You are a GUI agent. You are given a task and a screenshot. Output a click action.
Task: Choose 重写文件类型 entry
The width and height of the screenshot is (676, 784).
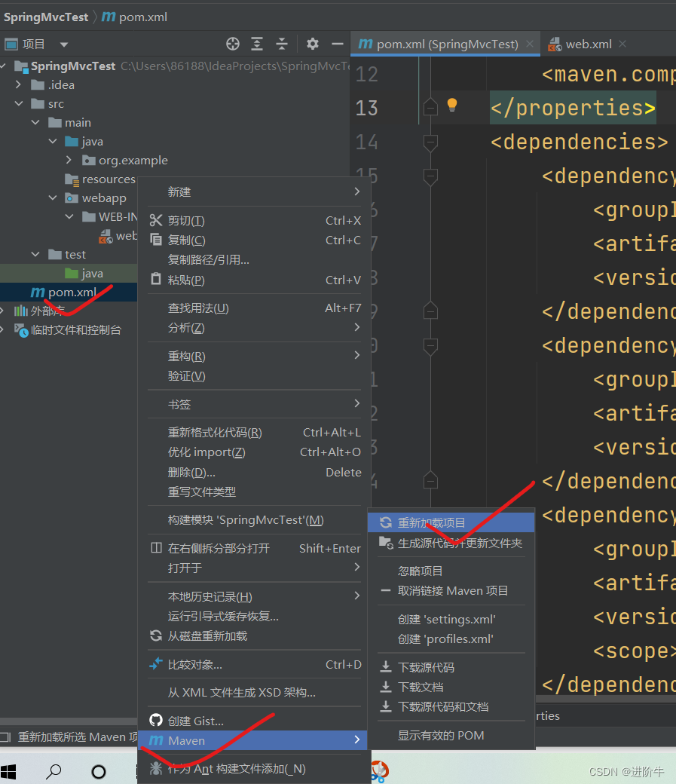click(255, 492)
